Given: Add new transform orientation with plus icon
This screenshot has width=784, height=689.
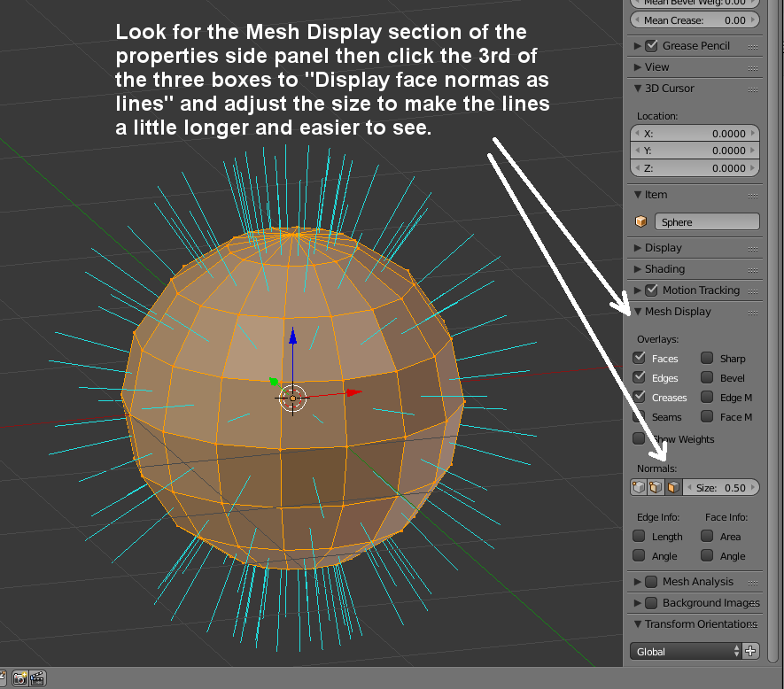Looking at the screenshot, I should coord(750,651).
